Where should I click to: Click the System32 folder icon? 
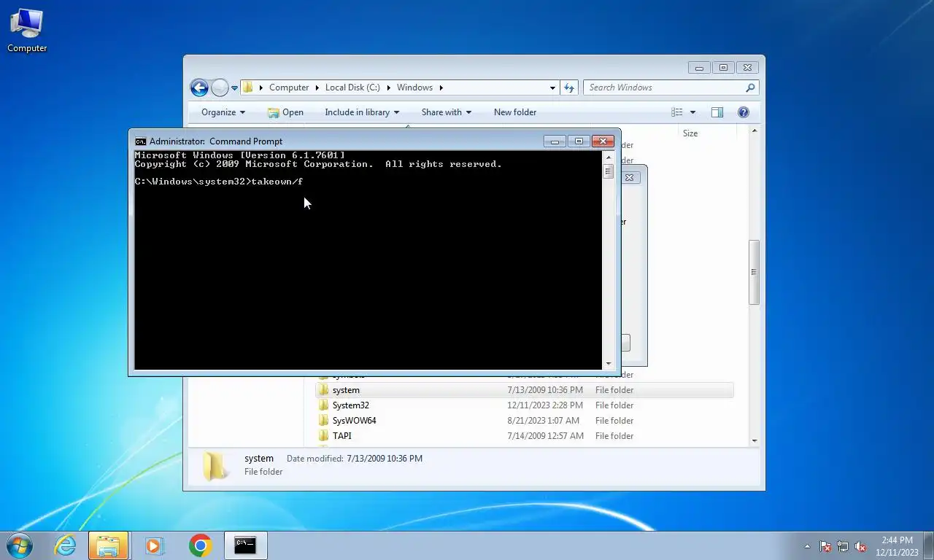click(x=324, y=405)
